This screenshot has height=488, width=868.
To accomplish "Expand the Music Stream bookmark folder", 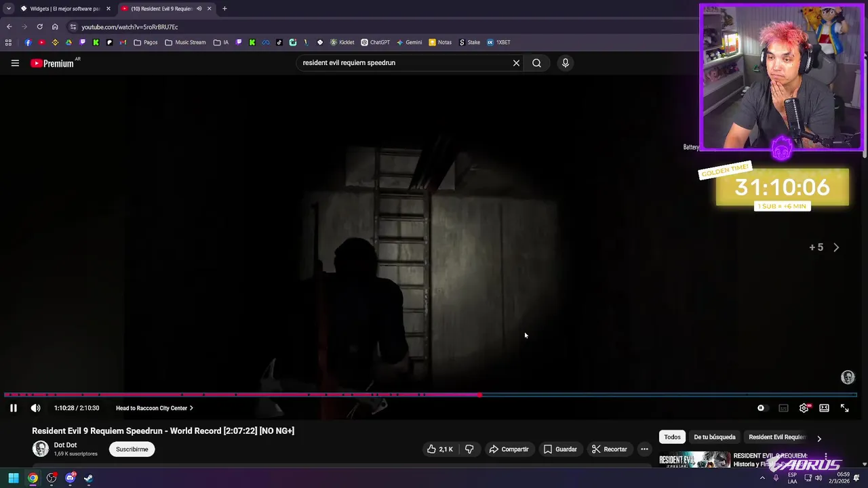I will coord(185,42).
